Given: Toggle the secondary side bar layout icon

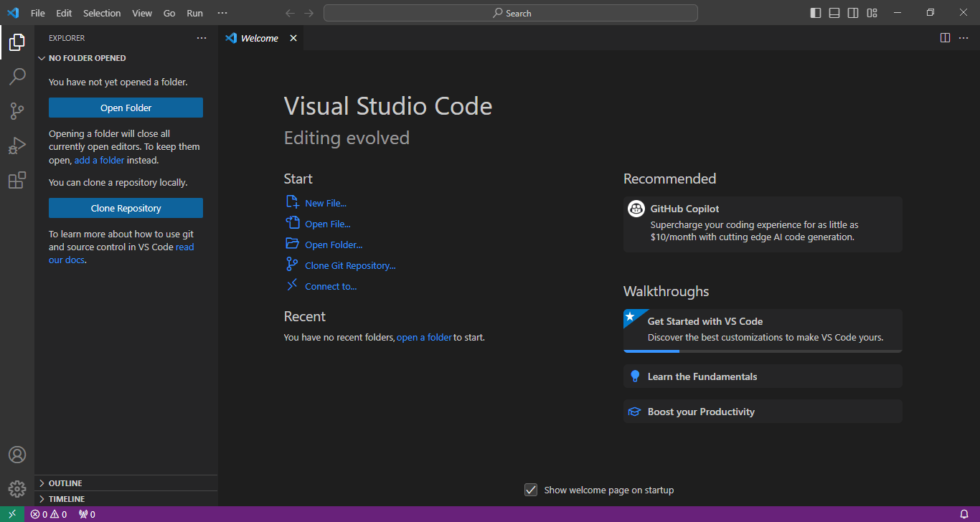Looking at the screenshot, I should click(853, 13).
